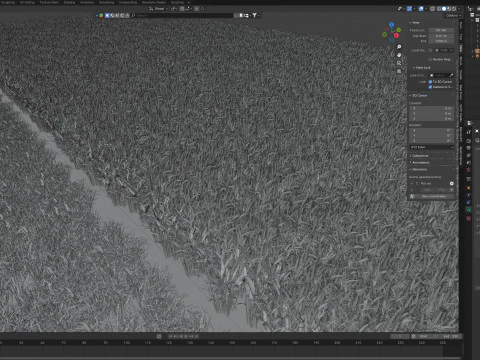Viewport: 480px width, 360px height.
Task: Open the gizmo settings dropdown arrow
Action: coord(414,9)
